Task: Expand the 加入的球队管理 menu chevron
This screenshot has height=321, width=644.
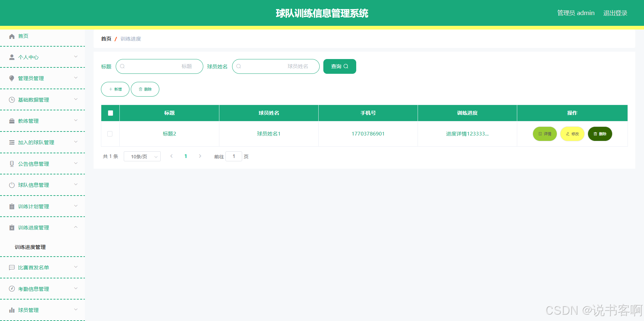Action: coord(76,142)
